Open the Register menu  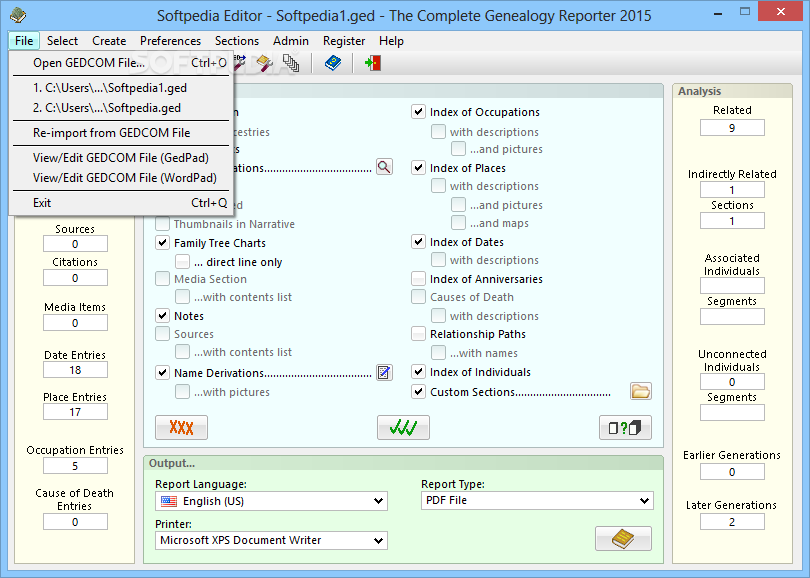point(344,41)
